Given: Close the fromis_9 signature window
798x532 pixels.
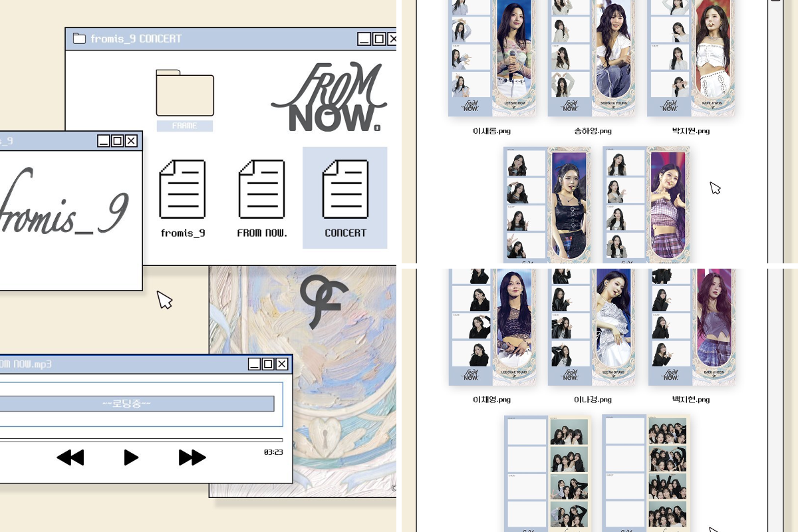Looking at the screenshot, I should 131,140.
